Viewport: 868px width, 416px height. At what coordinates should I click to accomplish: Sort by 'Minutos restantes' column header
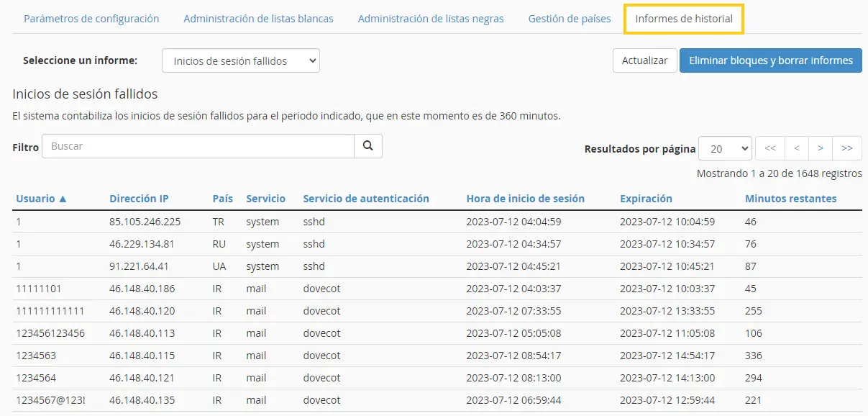pyautogui.click(x=791, y=199)
